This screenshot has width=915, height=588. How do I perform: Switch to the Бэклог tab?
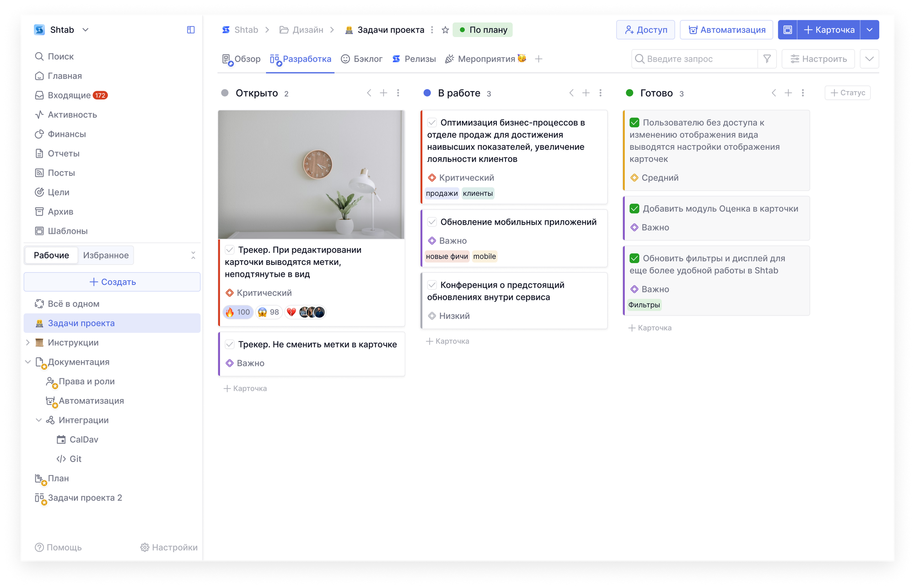pos(362,59)
